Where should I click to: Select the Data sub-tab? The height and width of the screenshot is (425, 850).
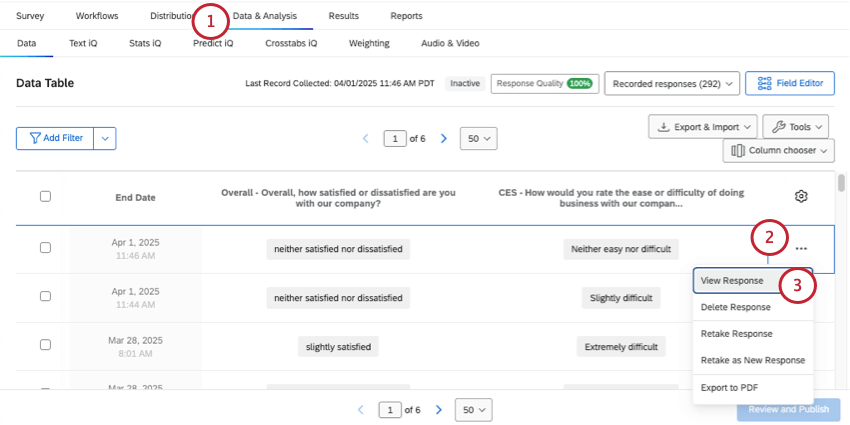pyautogui.click(x=27, y=43)
